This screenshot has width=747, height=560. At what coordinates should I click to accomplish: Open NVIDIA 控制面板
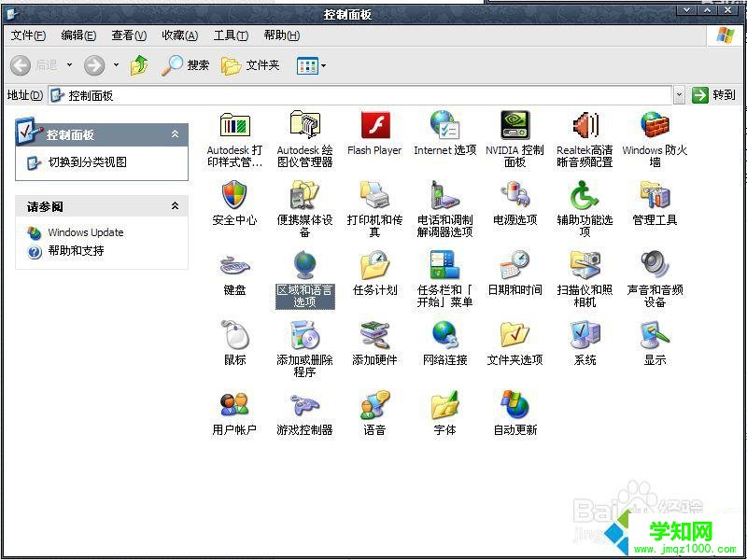point(514,139)
